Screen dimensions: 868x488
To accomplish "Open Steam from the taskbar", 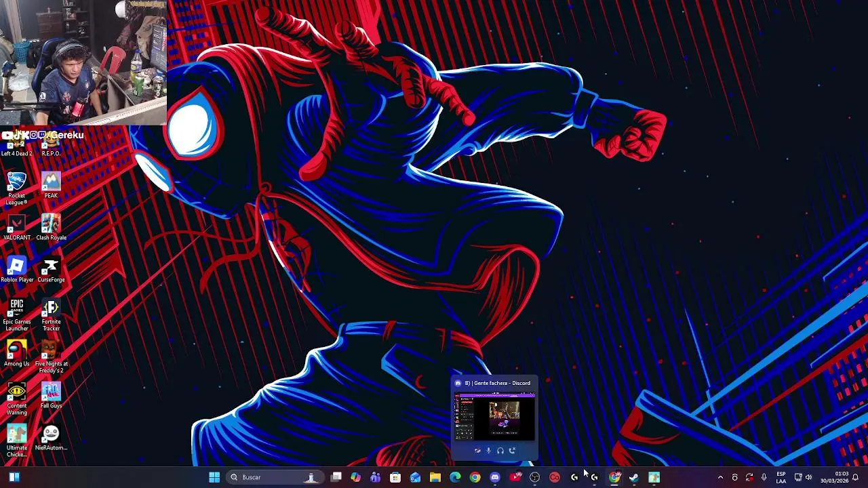I will point(634,477).
